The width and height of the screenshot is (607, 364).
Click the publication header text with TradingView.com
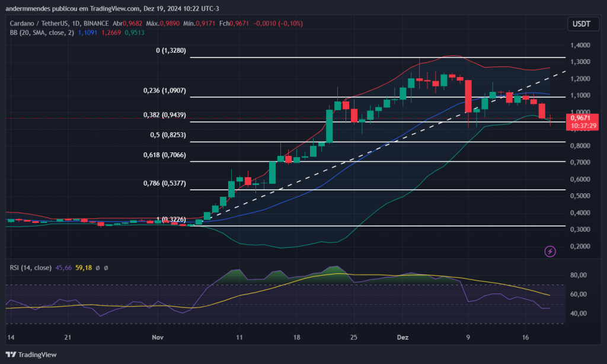[x=112, y=8]
